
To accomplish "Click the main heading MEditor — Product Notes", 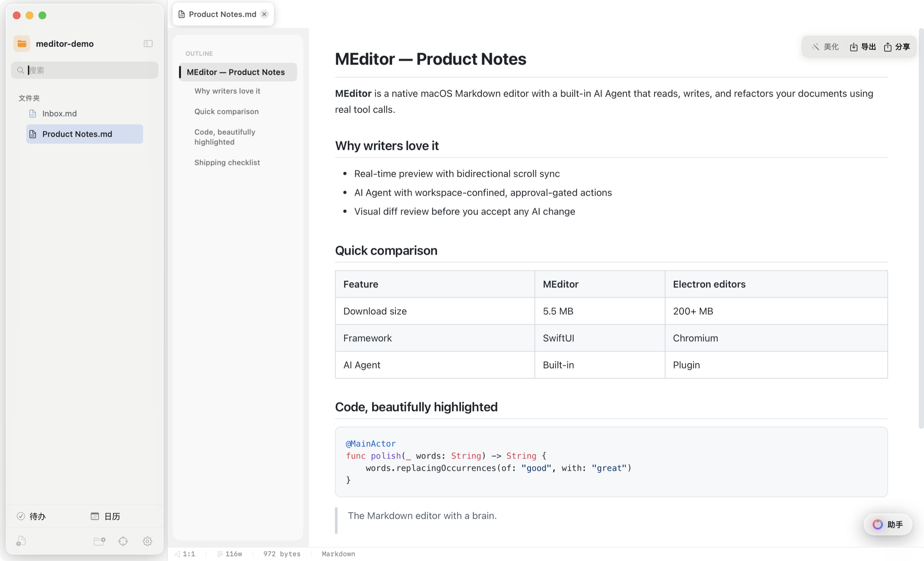I will click(x=431, y=59).
